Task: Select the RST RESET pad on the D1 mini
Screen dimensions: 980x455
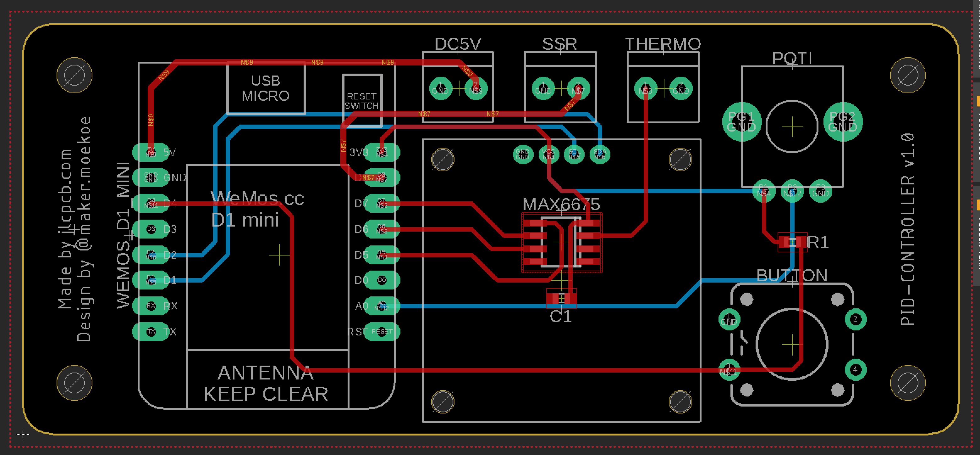Action: click(x=382, y=331)
